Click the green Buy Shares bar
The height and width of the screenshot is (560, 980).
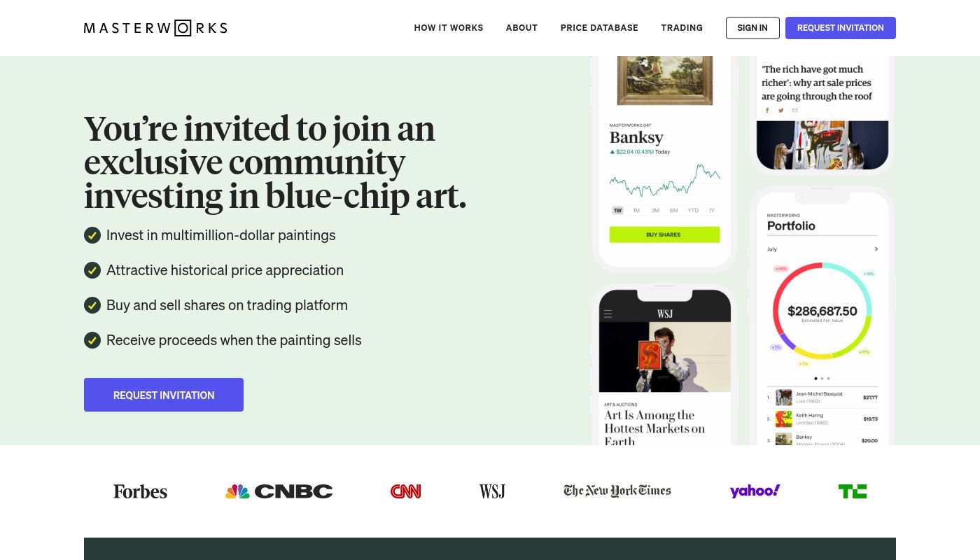664,234
